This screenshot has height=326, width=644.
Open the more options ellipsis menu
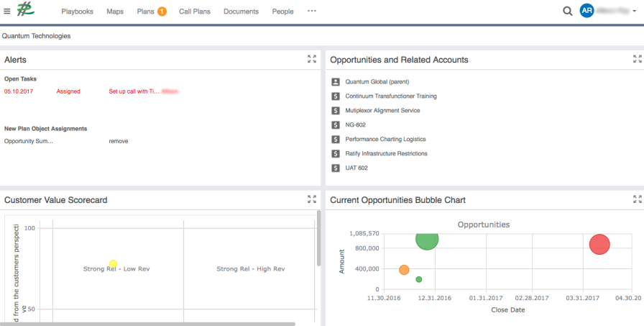(311, 12)
